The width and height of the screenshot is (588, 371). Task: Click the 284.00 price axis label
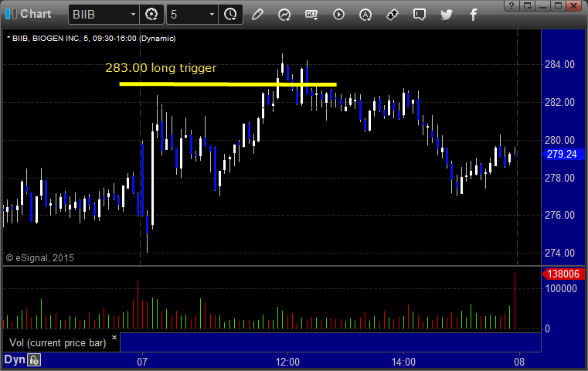point(559,64)
